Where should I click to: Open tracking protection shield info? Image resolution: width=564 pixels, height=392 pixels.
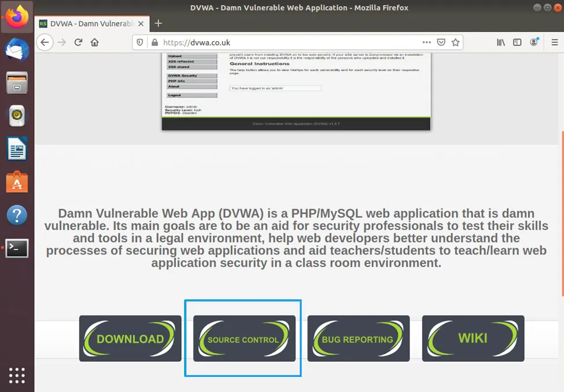[x=140, y=42]
